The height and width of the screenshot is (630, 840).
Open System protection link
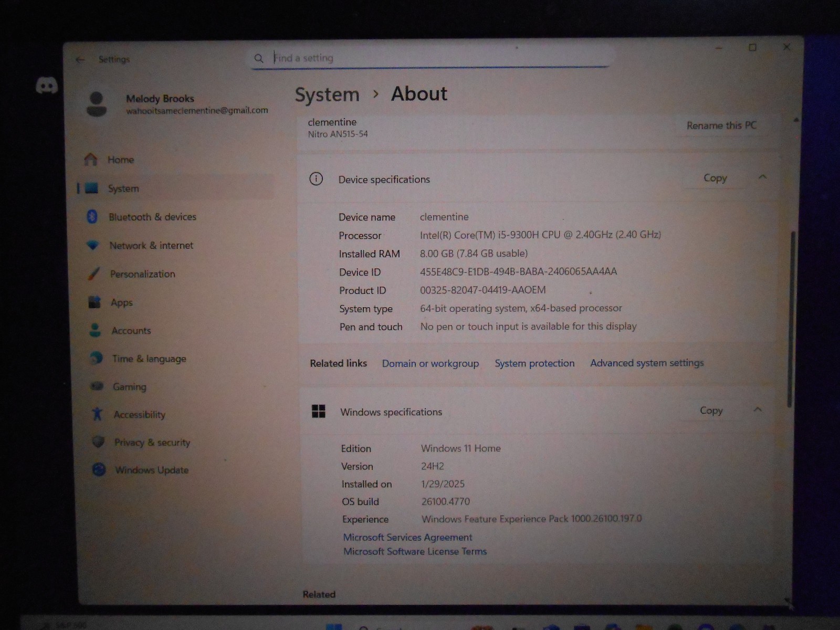pyautogui.click(x=534, y=363)
